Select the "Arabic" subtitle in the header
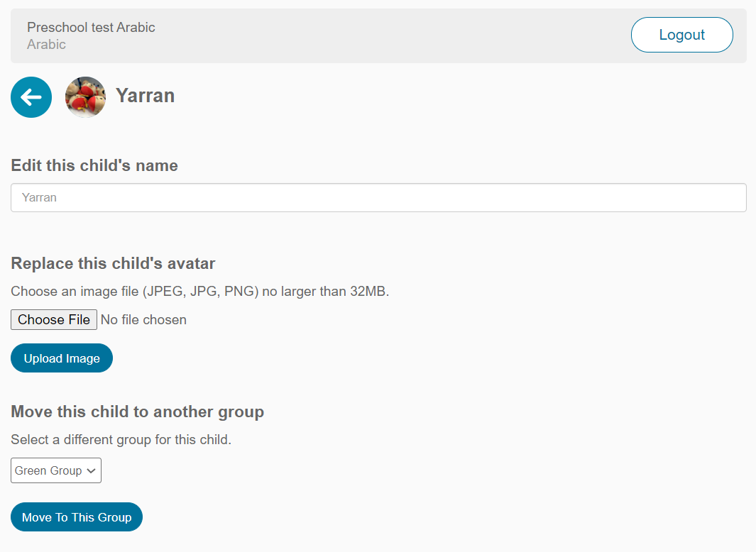This screenshot has width=756, height=552. coord(46,45)
